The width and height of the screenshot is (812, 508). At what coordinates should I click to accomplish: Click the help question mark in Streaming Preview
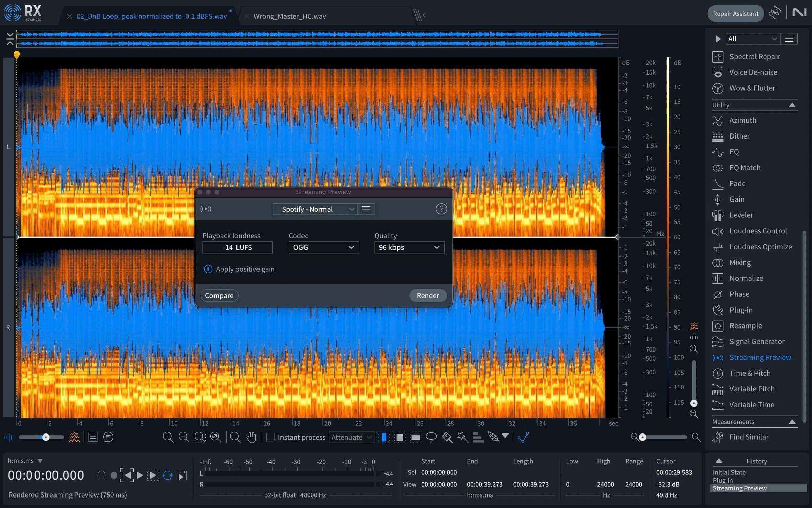click(441, 209)
